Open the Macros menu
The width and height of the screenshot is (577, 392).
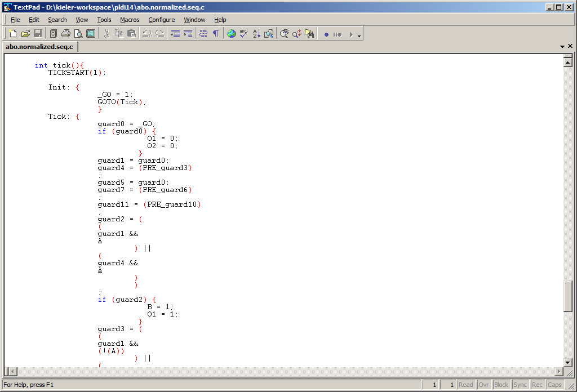130,20
